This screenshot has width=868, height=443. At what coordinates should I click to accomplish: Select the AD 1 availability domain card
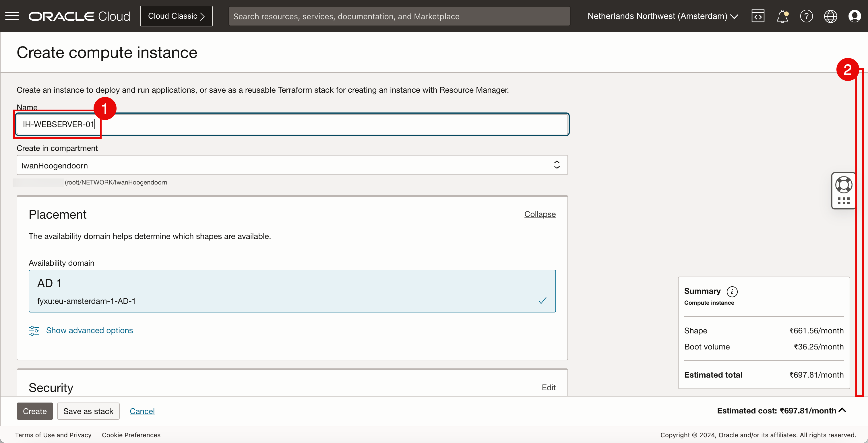point(292,291)
